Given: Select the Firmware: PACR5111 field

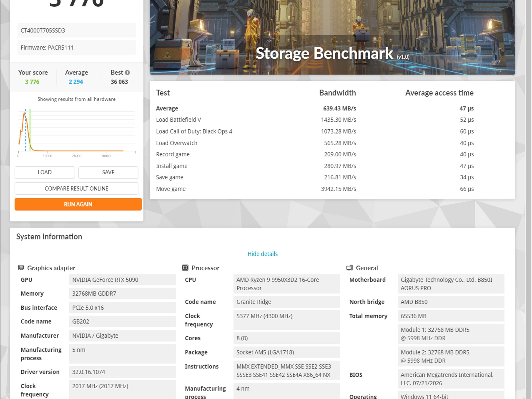Looking at the screenshot, I should pyautogui.click(x=77, y=47).
